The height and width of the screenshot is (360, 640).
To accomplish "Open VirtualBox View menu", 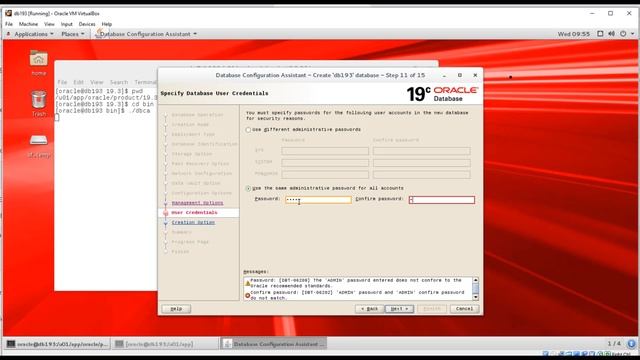I will [49, 24].
